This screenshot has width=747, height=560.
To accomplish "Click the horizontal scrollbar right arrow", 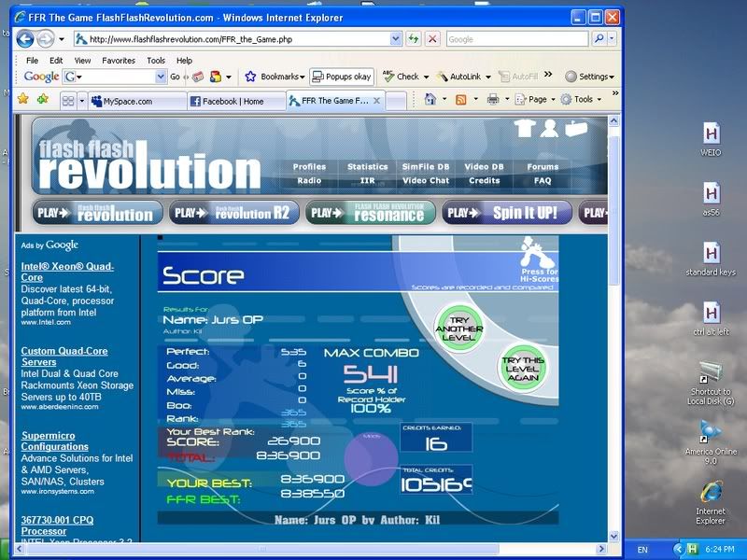I will tap(601, 549).
